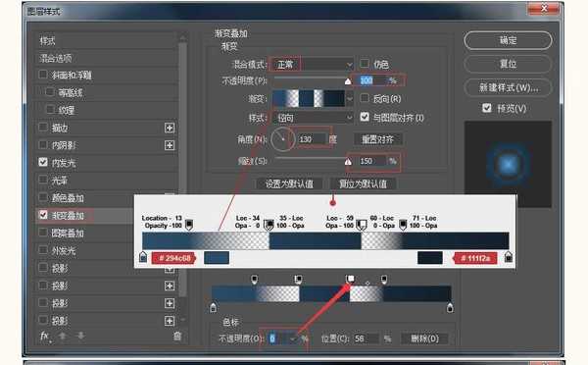This screenshot has height=365, width=588.
Task: Click the effects list vertical scrollbar
Action: [x=182, y=169]
